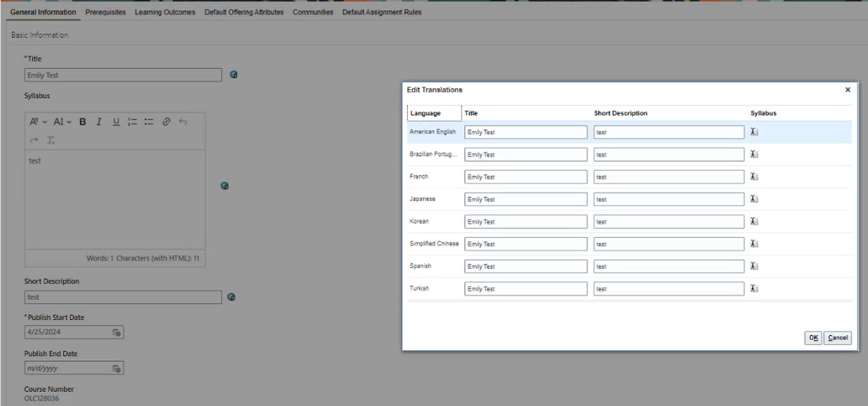
Task: Open the Publish Start Date calendar picker
Action: coord(117,333)
